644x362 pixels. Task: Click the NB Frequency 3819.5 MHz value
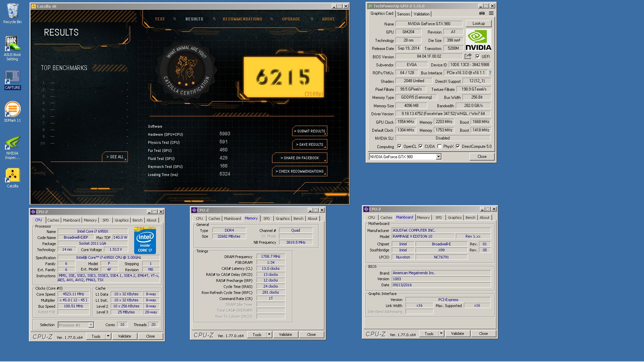tap(296, 242)
